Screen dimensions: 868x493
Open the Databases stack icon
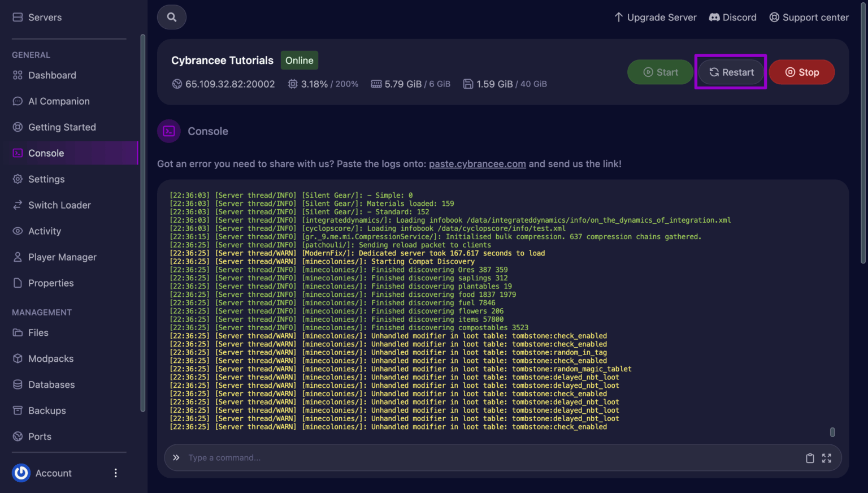click(18, 384)
